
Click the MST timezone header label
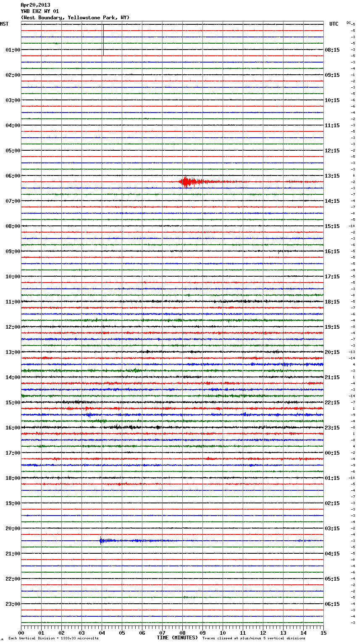point(4,24)
